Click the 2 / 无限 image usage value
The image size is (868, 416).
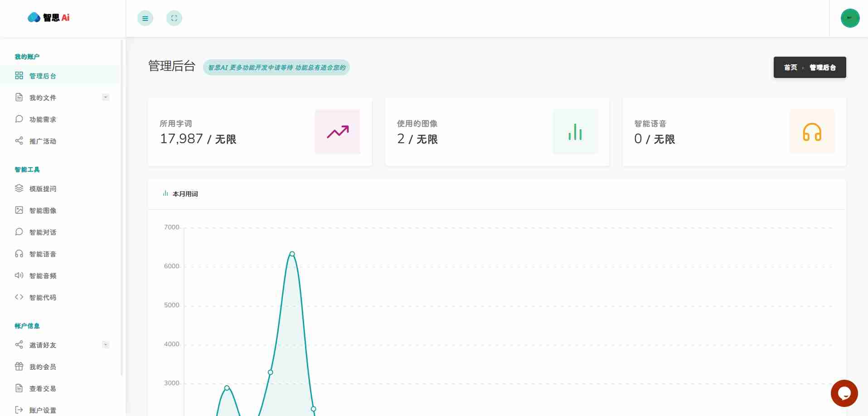[x=417, y=139]
